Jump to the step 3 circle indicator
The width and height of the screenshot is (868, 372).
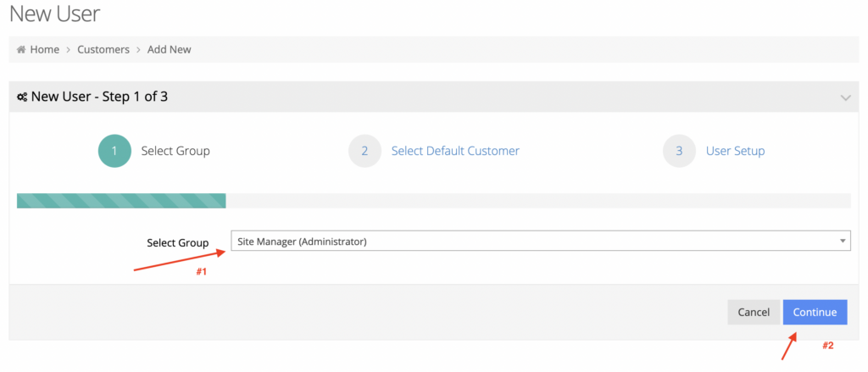coord(679,151)
